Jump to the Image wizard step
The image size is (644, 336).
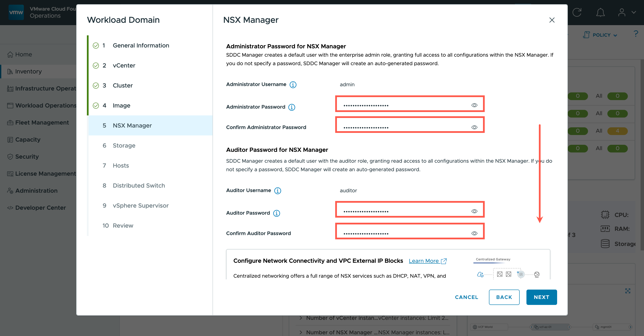point(121,105)
